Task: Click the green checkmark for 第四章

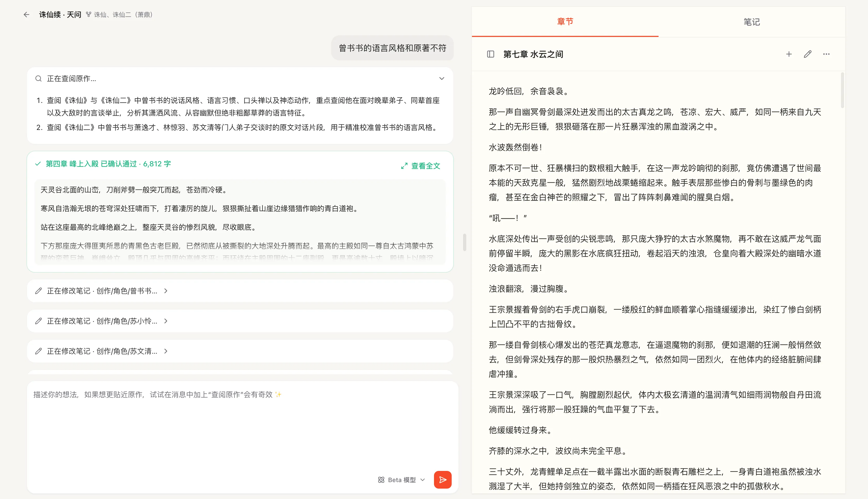Action: coord(38,164)
